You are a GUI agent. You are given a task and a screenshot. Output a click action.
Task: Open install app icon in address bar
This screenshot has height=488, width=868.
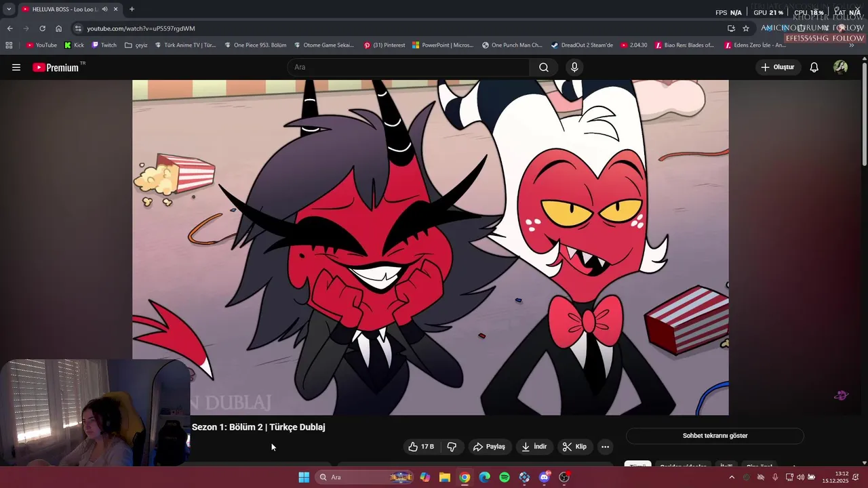(x=731, y=28)
